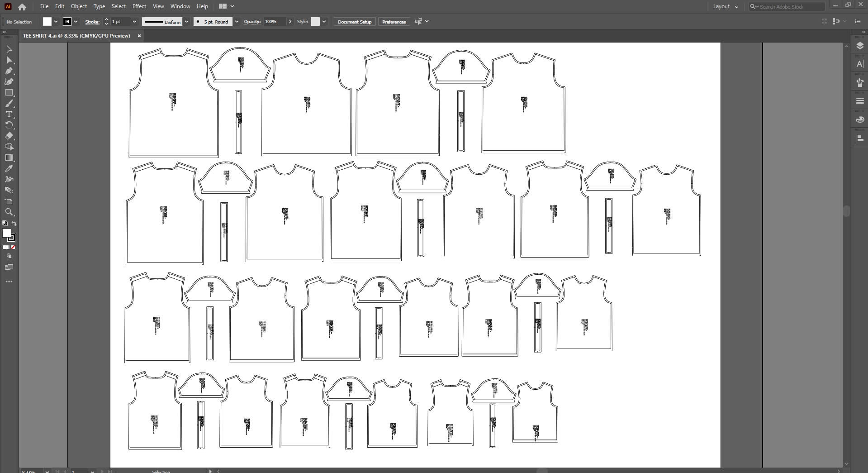Close the TEE SHIRT-4.ai document tab

(139, 36)
